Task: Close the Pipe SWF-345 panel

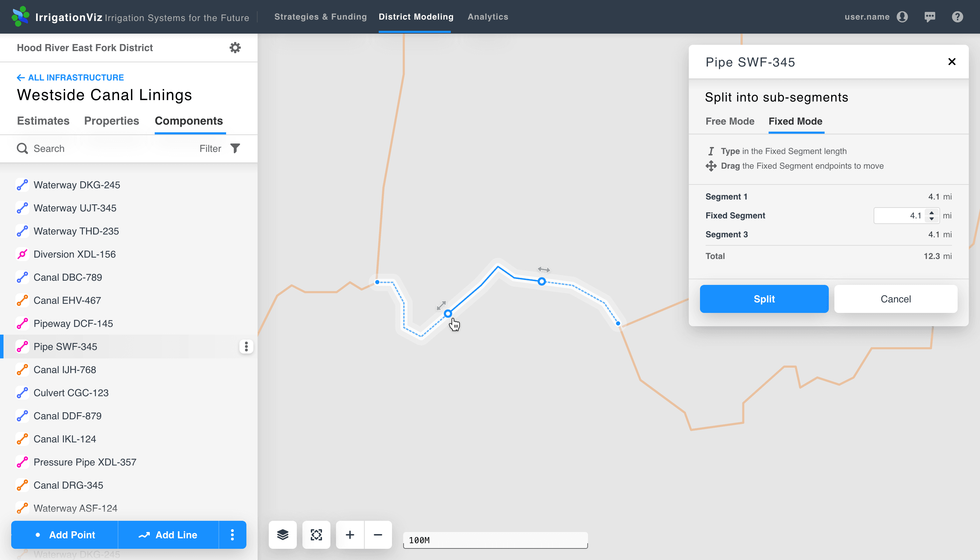Action: pos(952,62)
